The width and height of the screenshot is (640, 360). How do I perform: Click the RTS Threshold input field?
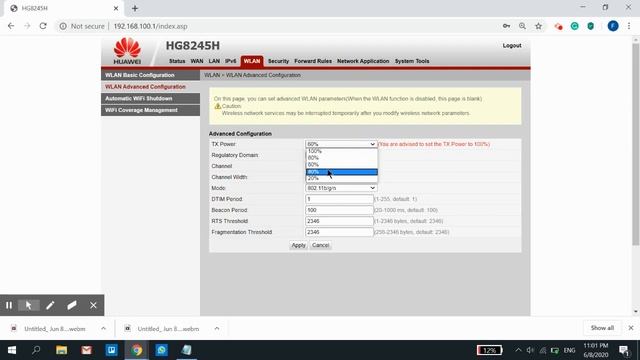(x=339, y=221)
